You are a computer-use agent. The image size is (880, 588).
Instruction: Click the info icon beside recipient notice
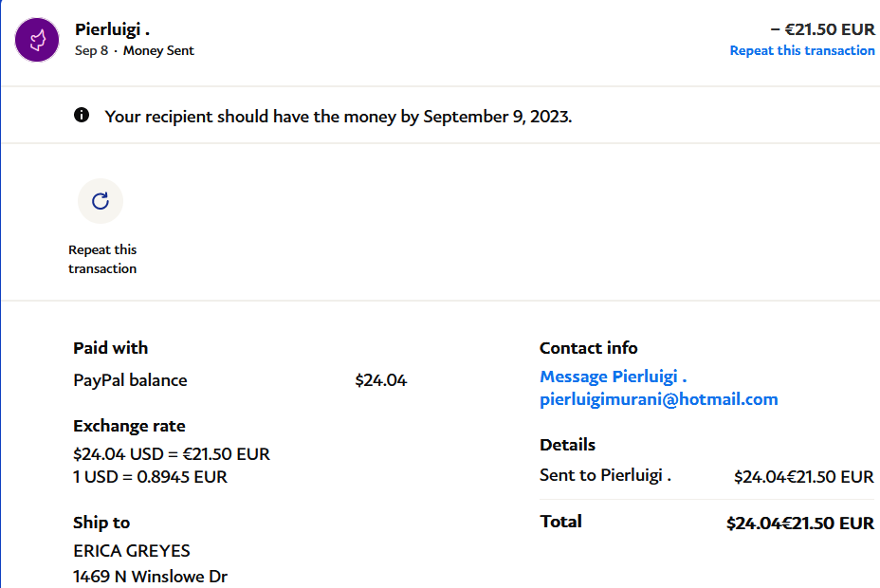82,116
